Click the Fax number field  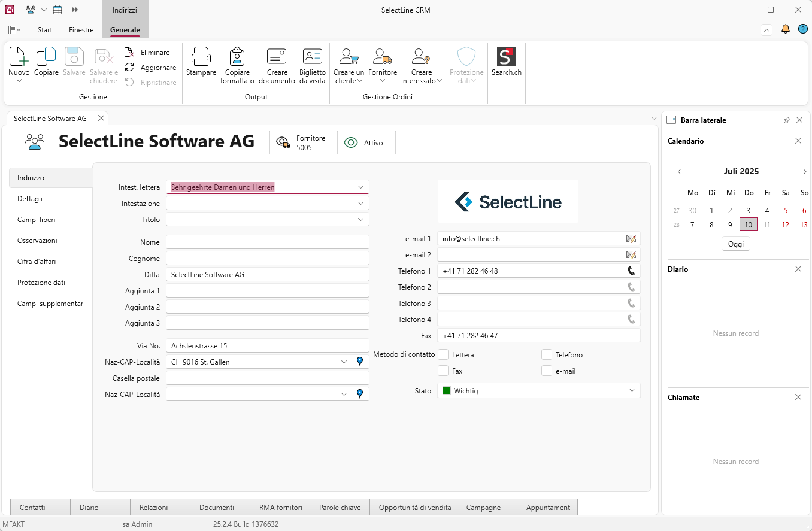coord(539,335)
